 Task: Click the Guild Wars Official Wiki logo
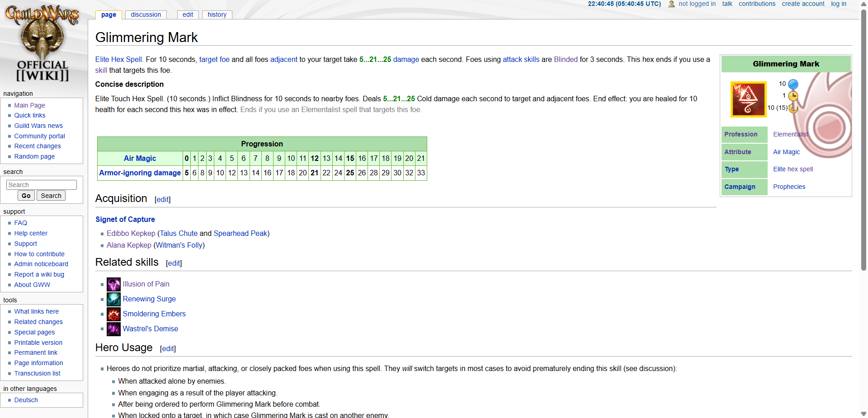(x=42, y=43)
